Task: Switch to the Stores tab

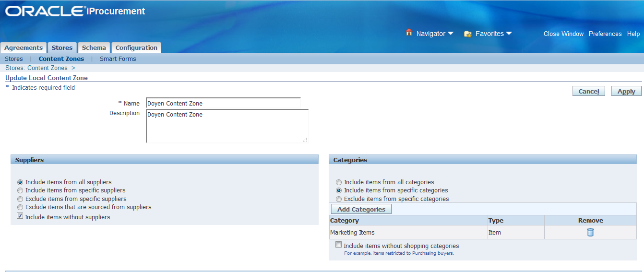Action: click(62, 47)
